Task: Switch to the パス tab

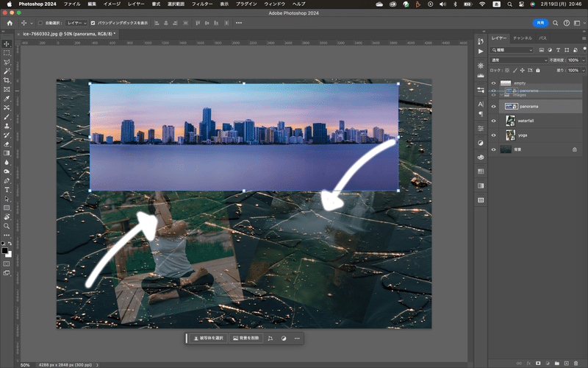Action: pos(542,38)
